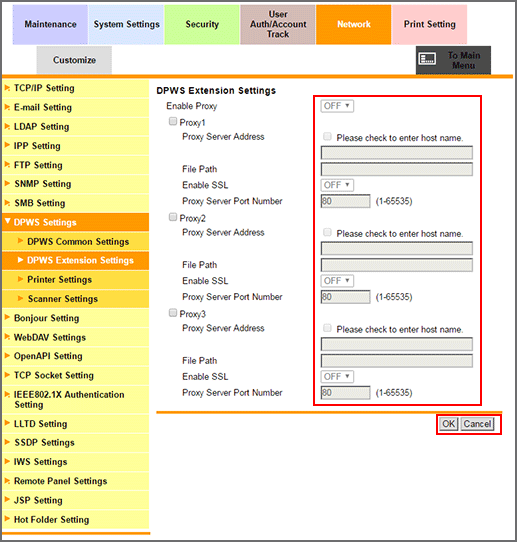The height and width of the screenshot is (542, 517).
Task: Click the arrow icon next to LDAP Setting
Action: (7, 127)
